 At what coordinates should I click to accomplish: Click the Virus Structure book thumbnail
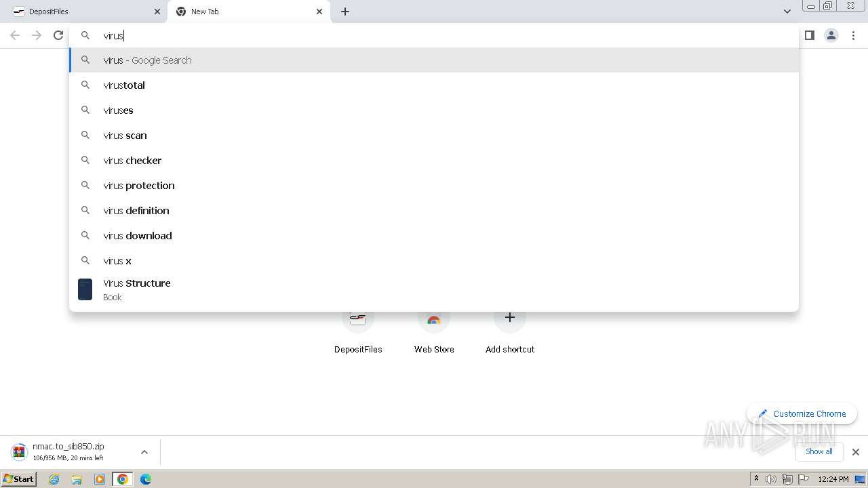tap(85, 289)
